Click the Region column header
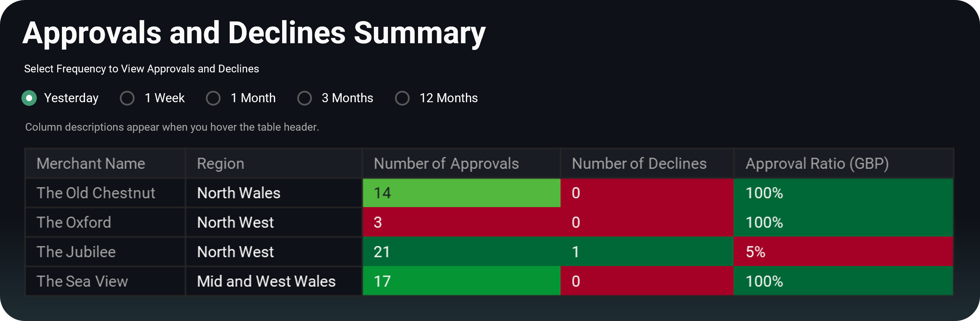This screenshot has height=321, width=980. pos(221,164)
